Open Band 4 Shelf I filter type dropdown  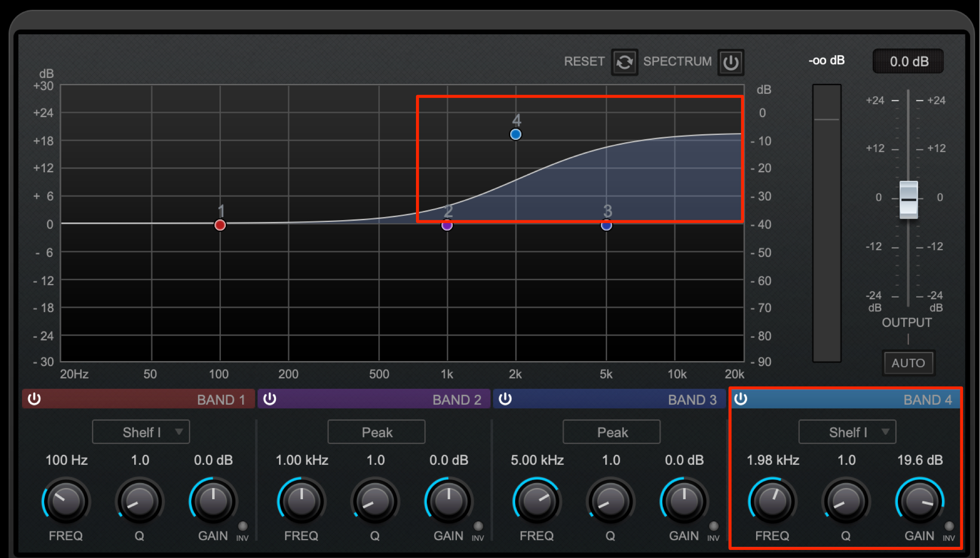[x=847, y=432]
